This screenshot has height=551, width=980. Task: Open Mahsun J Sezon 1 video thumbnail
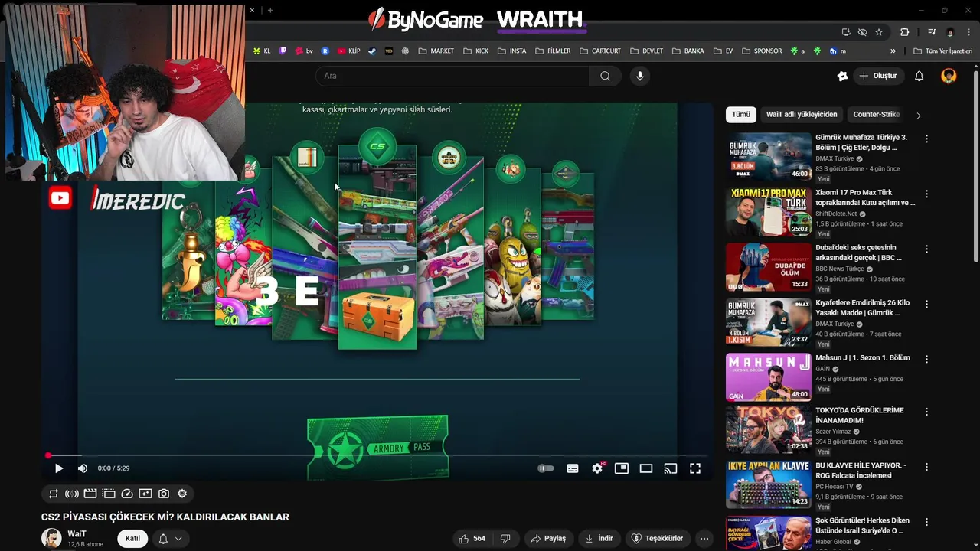pyautogui.click(x=769, y=377)
